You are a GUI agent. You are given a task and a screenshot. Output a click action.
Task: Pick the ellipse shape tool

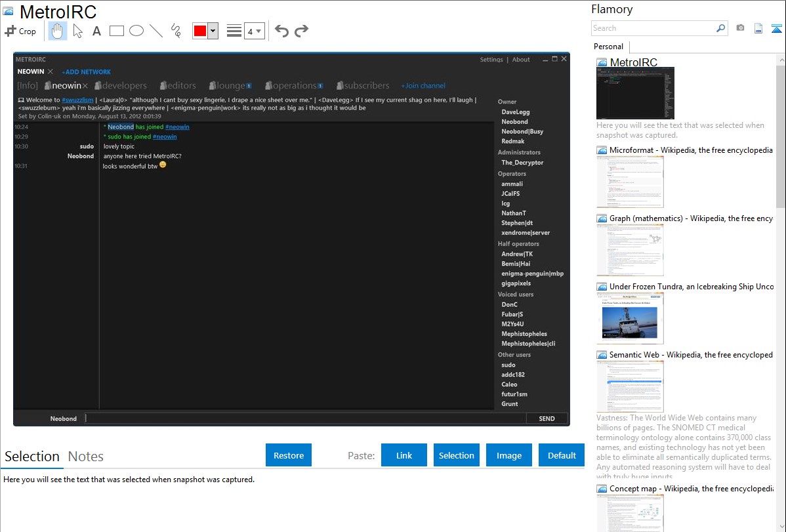(136, 31)
